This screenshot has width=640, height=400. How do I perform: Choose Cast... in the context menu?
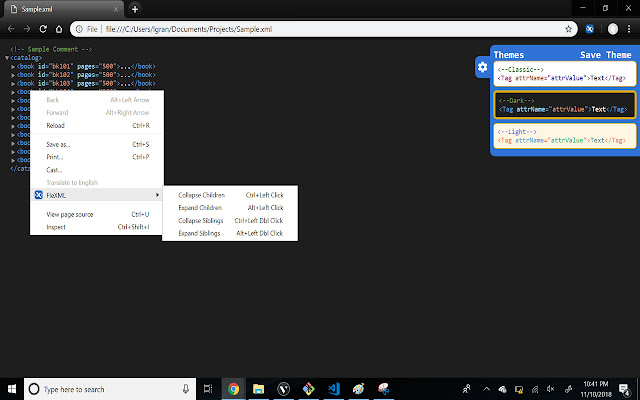(x=97, y=169)
